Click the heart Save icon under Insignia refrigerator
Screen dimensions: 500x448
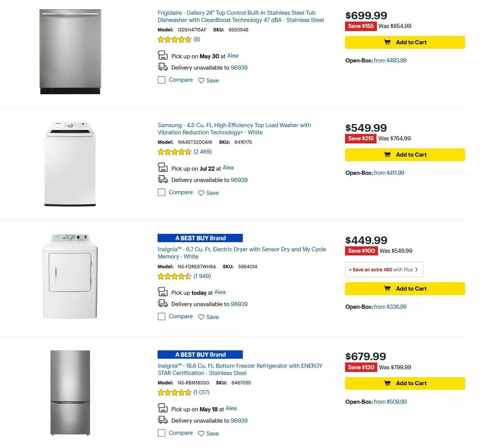pos(201,433)
